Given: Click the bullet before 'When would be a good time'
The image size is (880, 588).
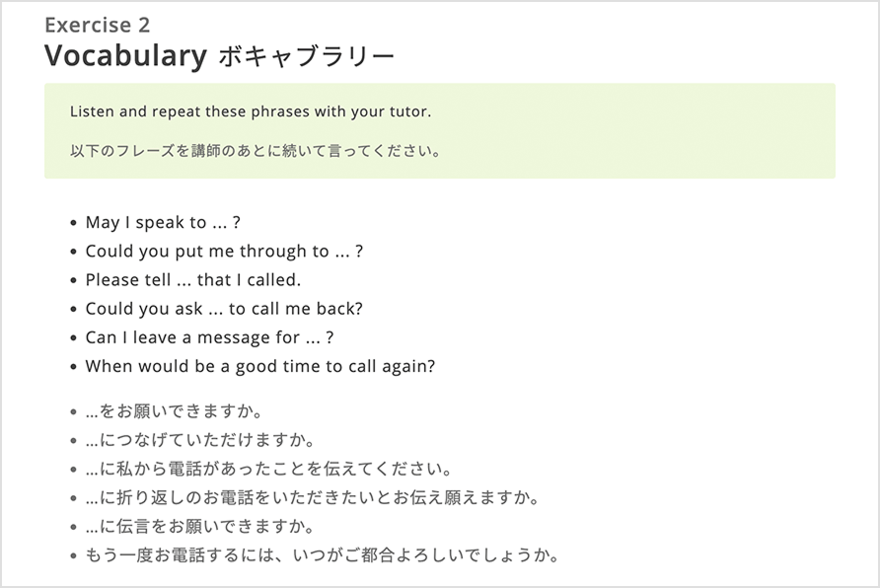Looking at the screenshot, I should 73,367.
